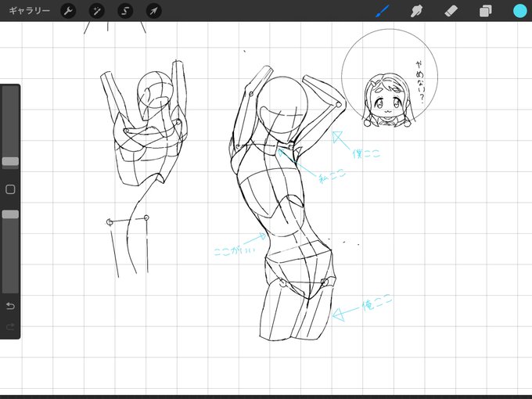The image size is (532, 399).
Task: Select the Smudge tool
Action: [417, 11]
